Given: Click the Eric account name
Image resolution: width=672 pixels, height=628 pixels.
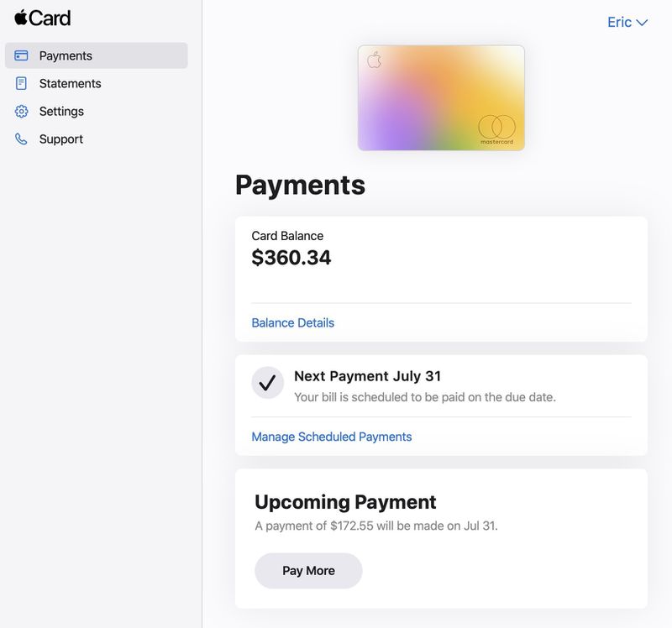Looking at the screenshot, I should coord(620,22).
